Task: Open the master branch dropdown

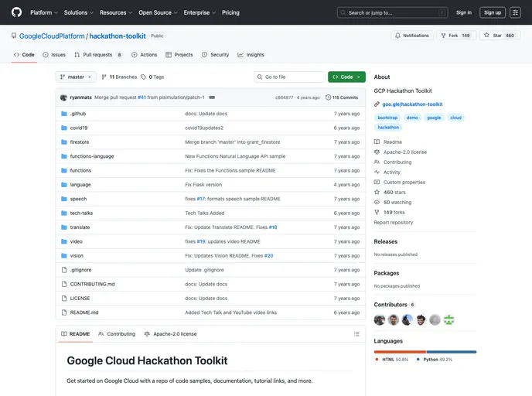Action: point(76,77)
